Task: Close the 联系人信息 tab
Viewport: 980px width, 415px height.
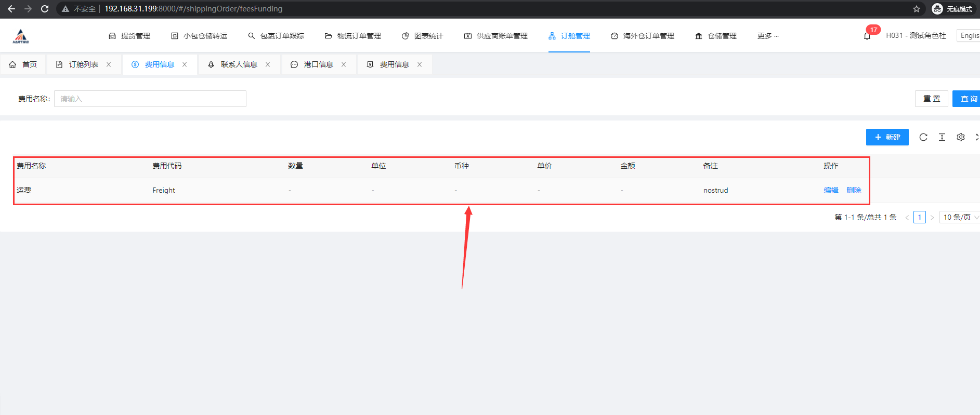Action: click(x=268, y=64)
